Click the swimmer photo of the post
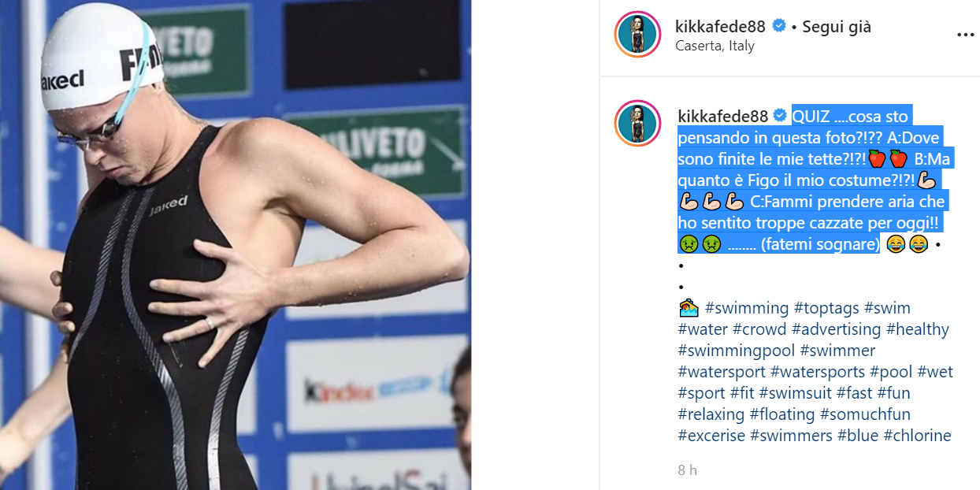 (236, 245)
